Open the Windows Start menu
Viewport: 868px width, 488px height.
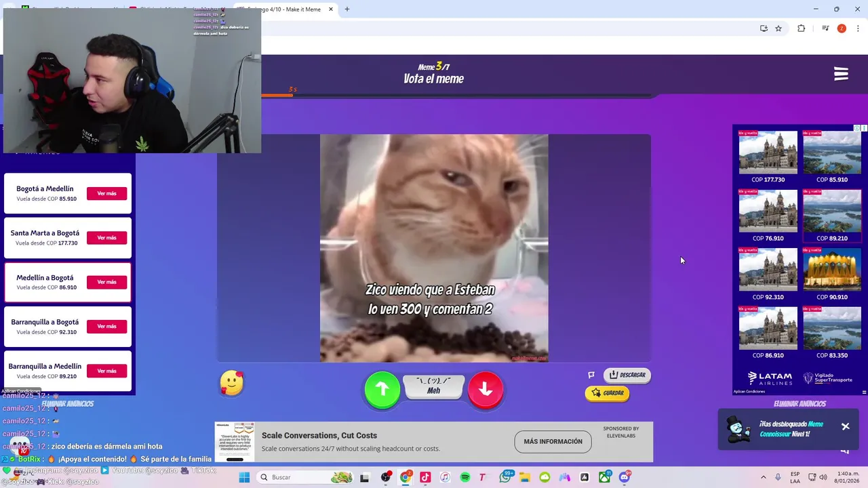(x=244, y=477)
